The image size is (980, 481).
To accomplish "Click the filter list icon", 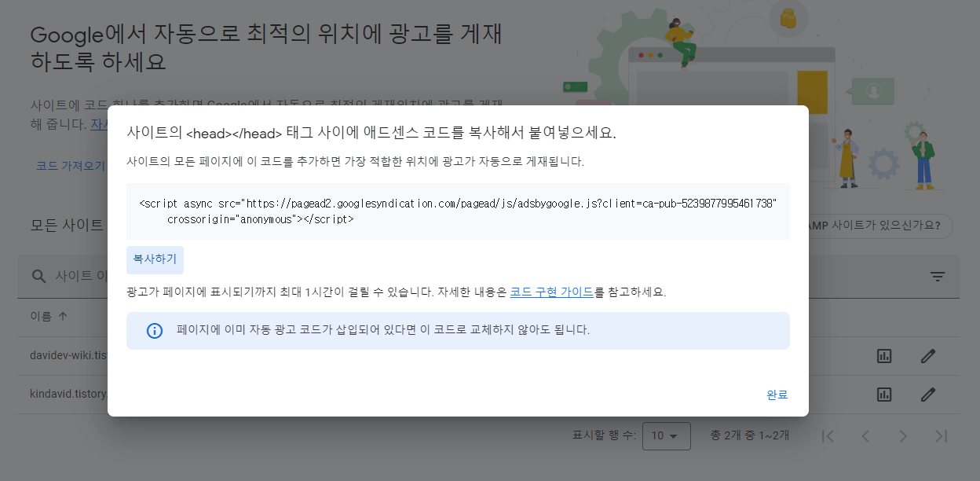I will coord(938,277).
